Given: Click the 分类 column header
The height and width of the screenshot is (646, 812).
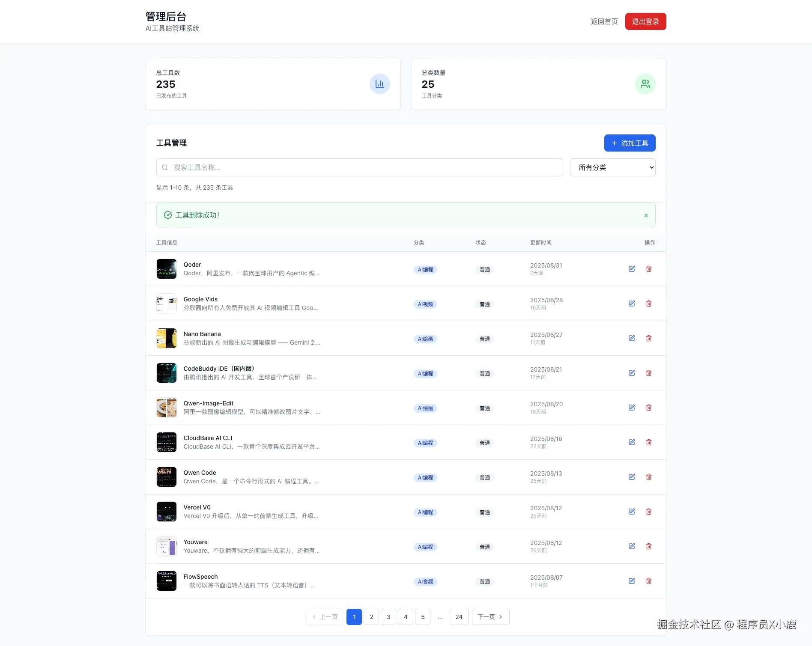Looking at the screenshot, I should coord(419,243).
